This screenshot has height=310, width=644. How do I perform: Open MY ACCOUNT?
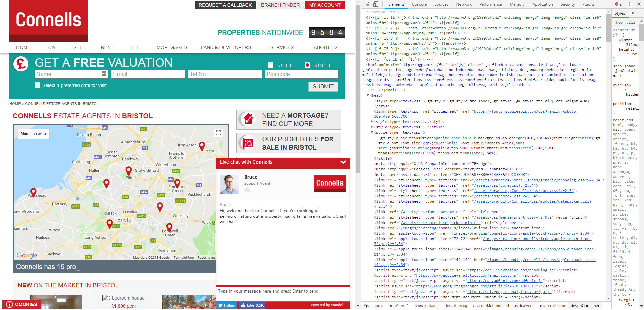tap(325, 5)
